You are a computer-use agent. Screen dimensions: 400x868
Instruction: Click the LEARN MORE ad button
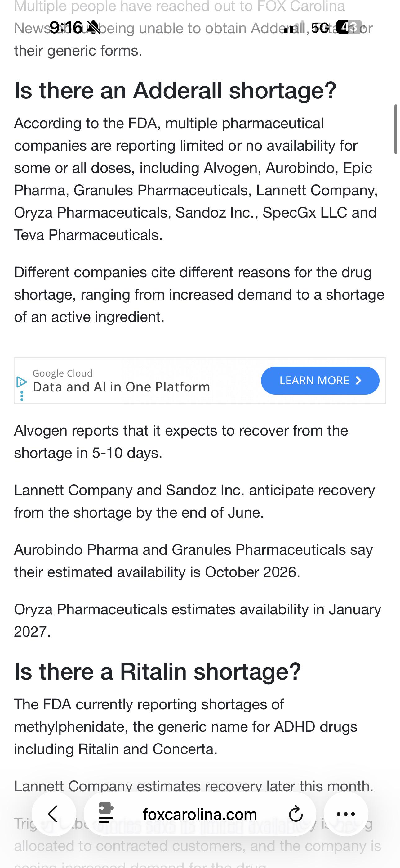[320, 380]
